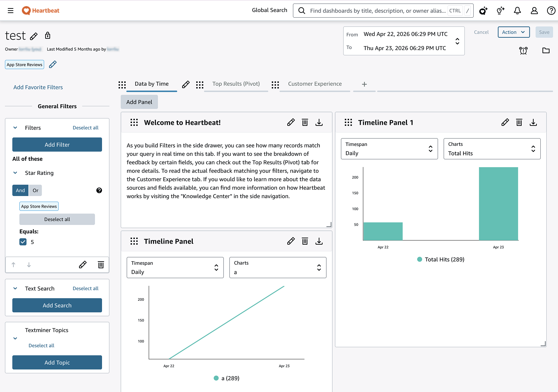Open the notifications bell
This screenshot has width=558, height=392.
517,11
